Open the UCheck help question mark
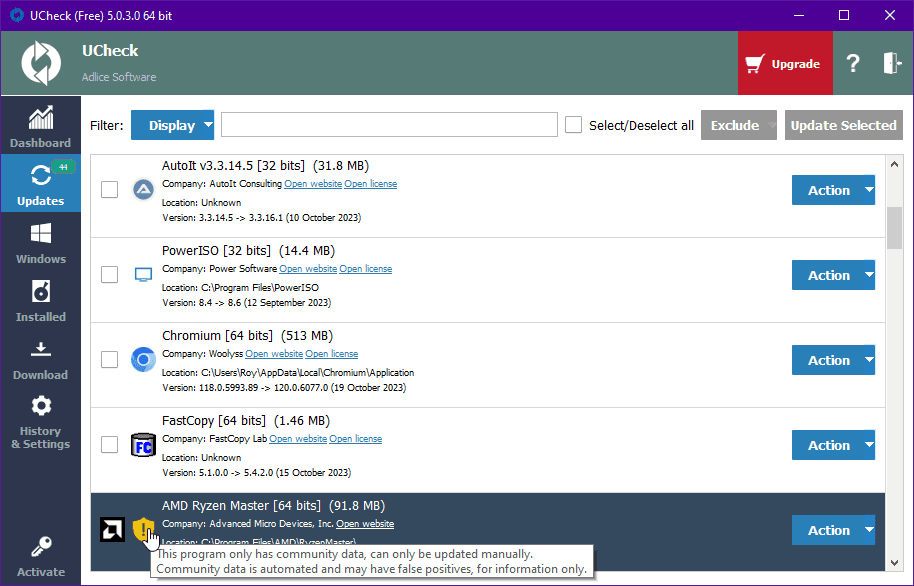 [x=852, y=62]
